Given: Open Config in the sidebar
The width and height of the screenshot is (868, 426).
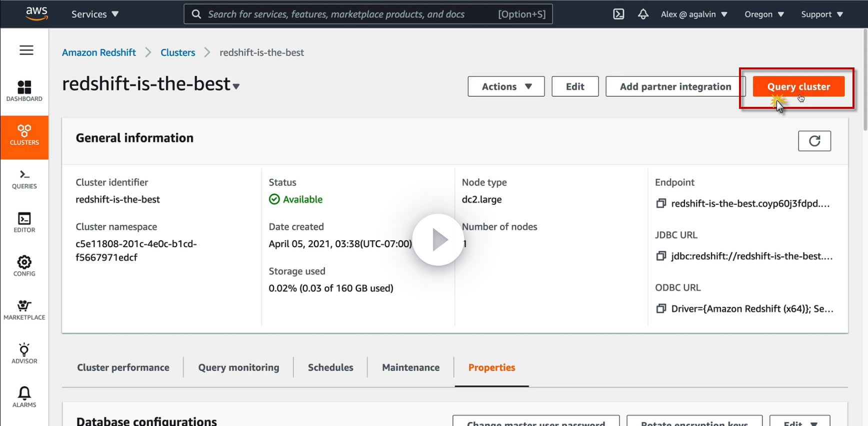Looking at the screenshot, I should 24,266.
